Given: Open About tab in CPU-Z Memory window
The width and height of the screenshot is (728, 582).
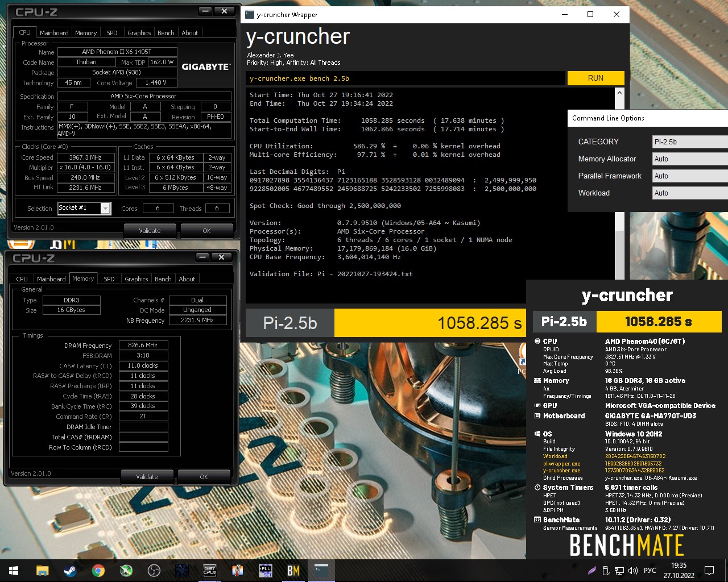Looking at the screenshot, I should tap(187, 279).
